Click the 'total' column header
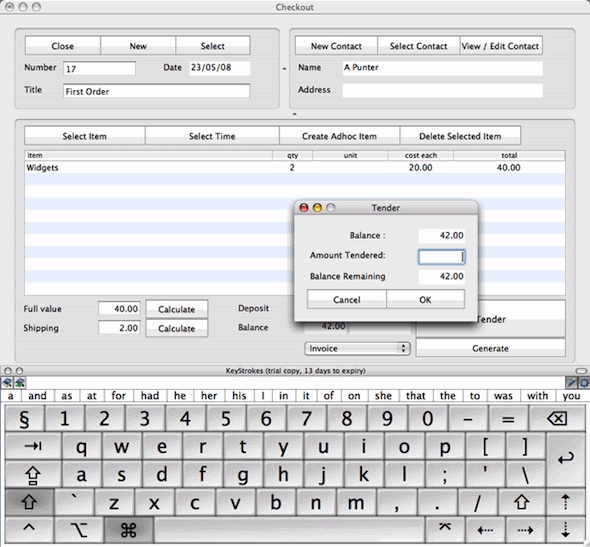Image resolution: width=590 pixels, height=547 pixels. coord(509,155)
